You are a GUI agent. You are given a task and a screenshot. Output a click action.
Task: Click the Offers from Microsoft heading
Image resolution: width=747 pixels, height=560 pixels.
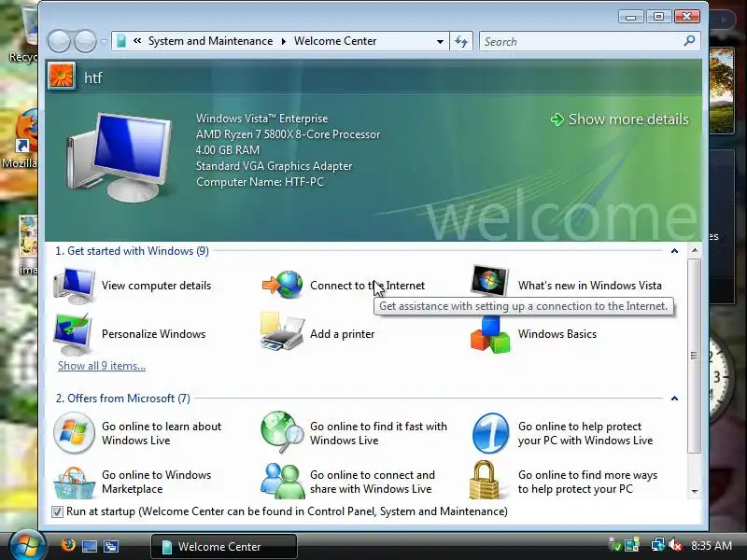pos(123,399)
